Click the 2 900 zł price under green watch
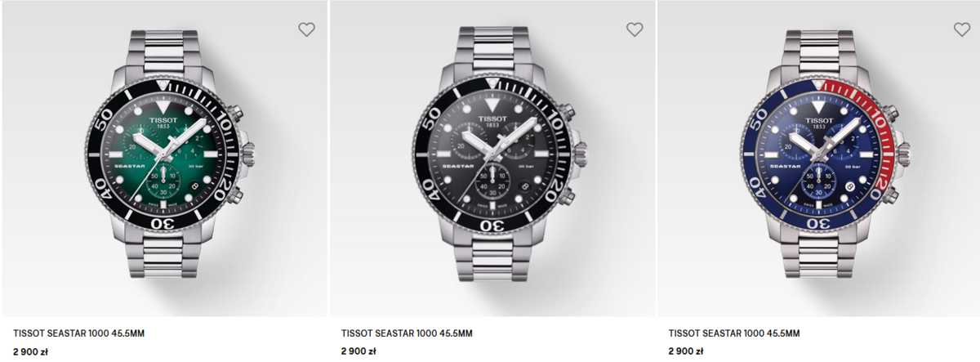The height and width of the screenshot is (362, 980). click(31, 351)
